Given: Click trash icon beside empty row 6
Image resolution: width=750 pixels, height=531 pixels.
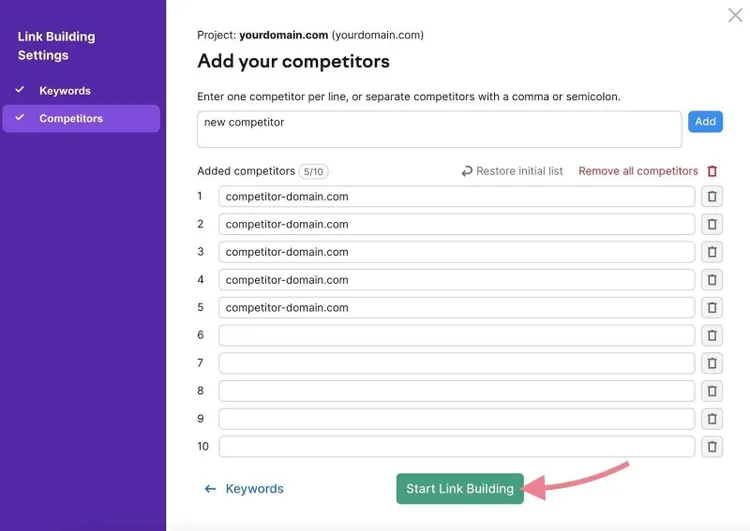Looking at the screenshot, I should pos(712,335).
